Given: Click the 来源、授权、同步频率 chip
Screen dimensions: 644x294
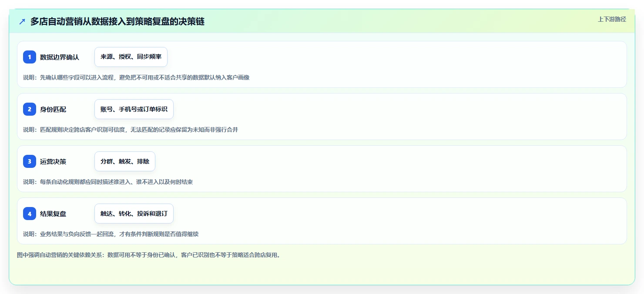Looking at the screenshot, I should click(x=131, y=57).
